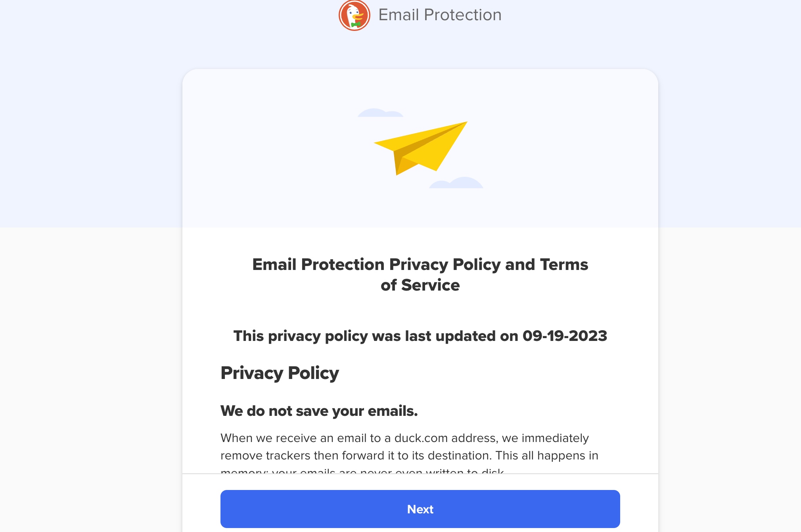Click the line starting "remove trackers then forward"
The image size is (801, 532).
409,455
